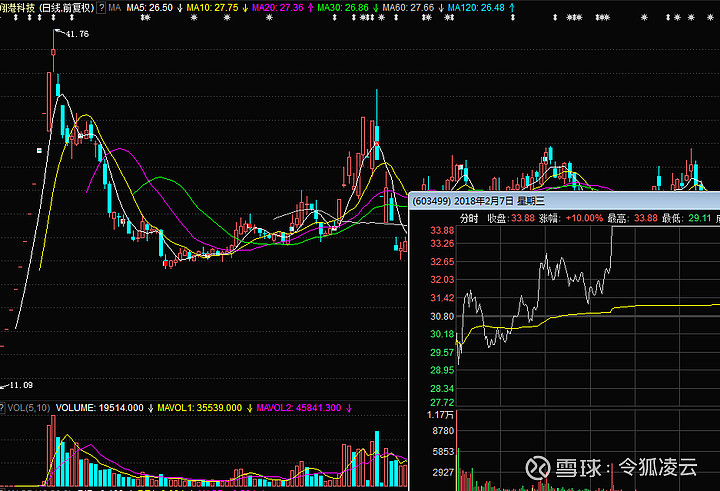Click the 41.76 peak price label
This screenshot has height=491, width=720.
pos(76,34)
